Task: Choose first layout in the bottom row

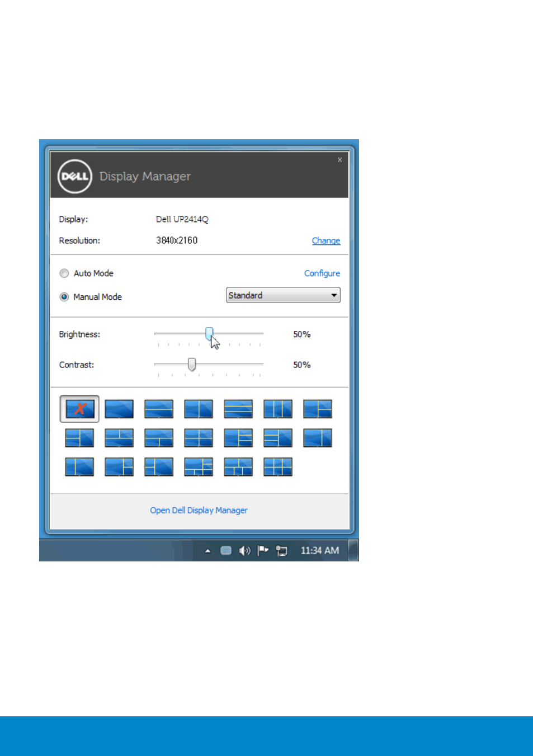Action: point(79,467)
